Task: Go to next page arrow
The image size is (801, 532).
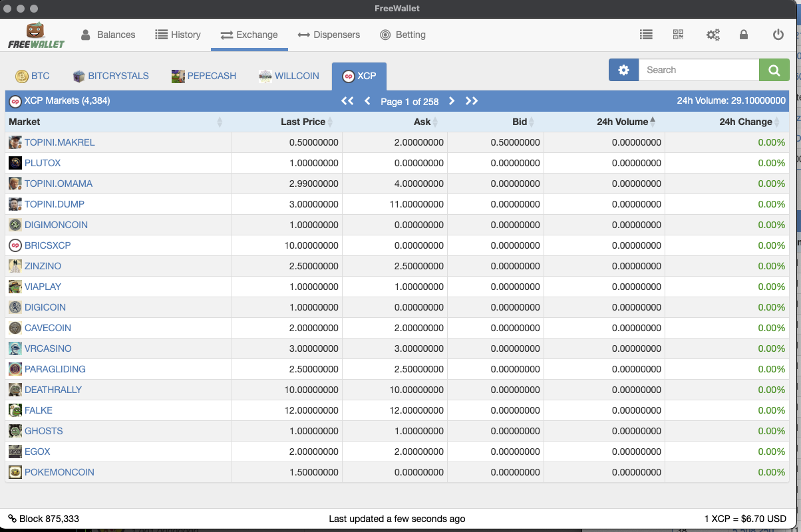Action: point(452,101)
